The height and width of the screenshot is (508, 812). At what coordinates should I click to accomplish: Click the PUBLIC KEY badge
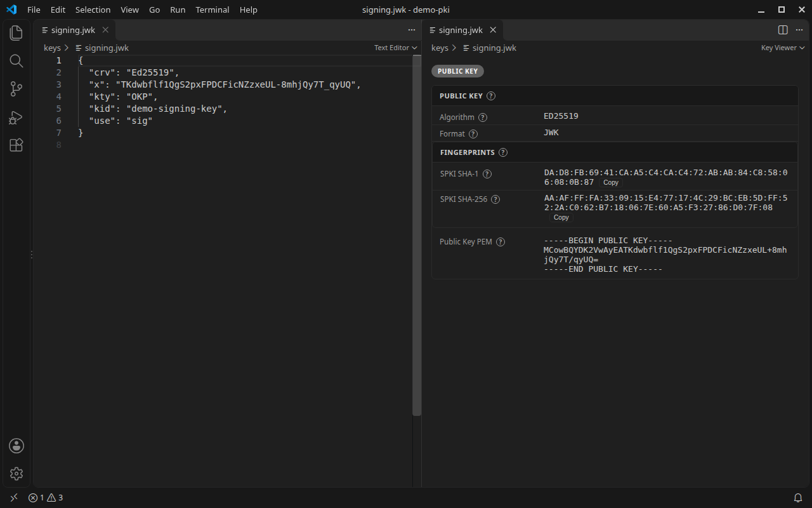457,71
